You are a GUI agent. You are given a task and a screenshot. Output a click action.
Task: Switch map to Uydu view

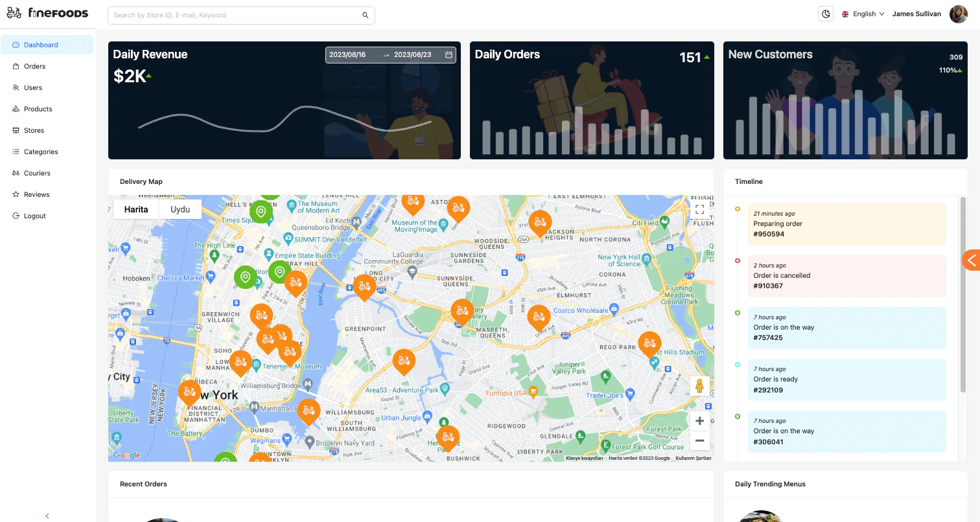[x=180, y=209]
